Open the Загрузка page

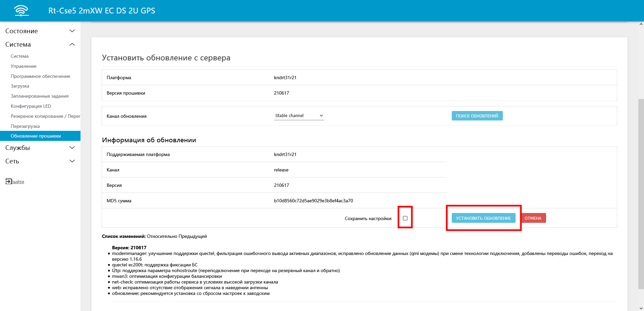tap(20, 86)
